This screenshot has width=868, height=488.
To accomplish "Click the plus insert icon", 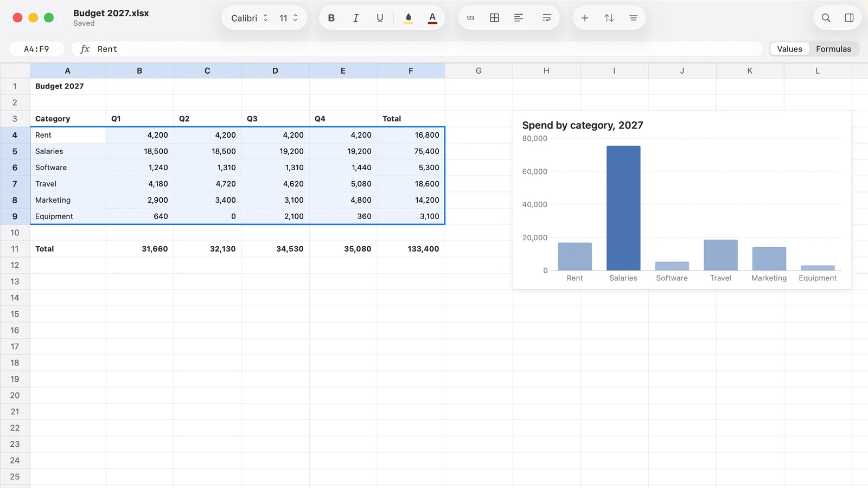I will point(585,18).
